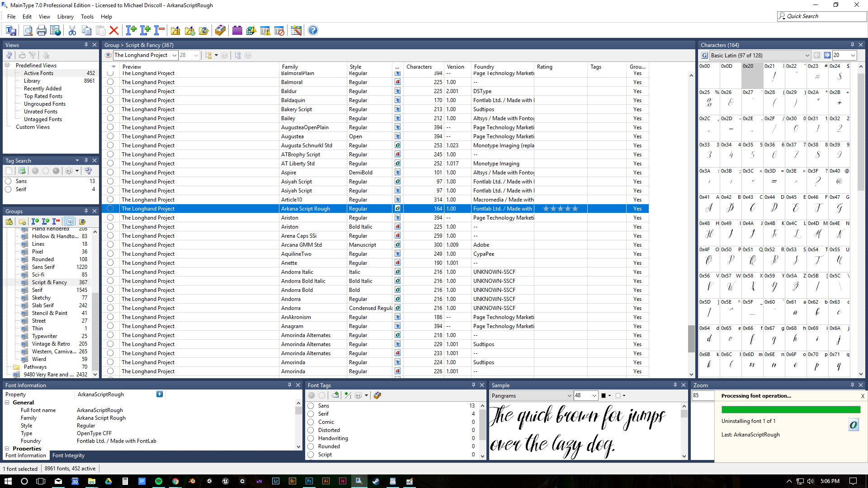
Task: Click the printer icon in the toolbar
Action: pos(42,30)
